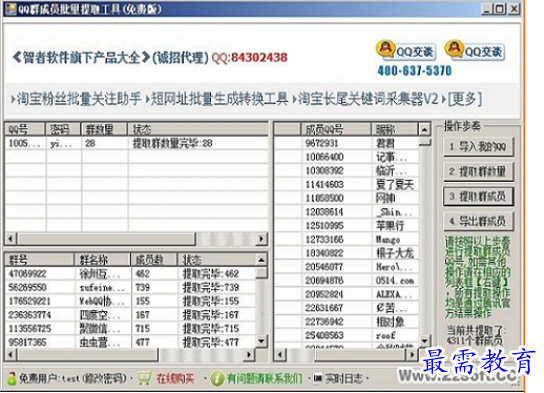Screen dimensions: 544x393
Task: Select member row 10066400
Action: coord(346,157)
